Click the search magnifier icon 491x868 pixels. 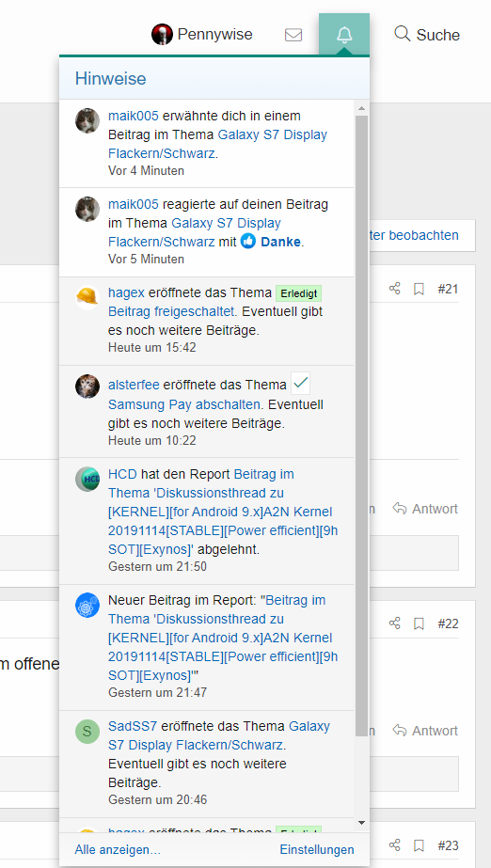(402, 34)
